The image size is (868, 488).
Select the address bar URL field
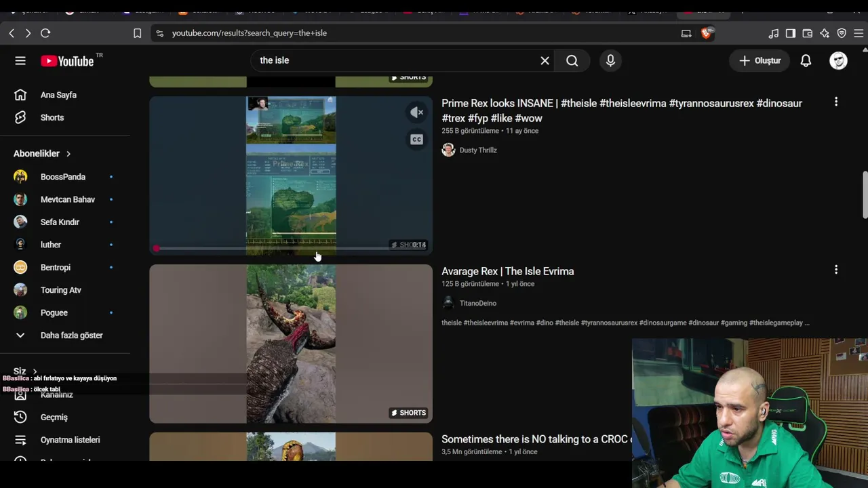coord(420,33)
